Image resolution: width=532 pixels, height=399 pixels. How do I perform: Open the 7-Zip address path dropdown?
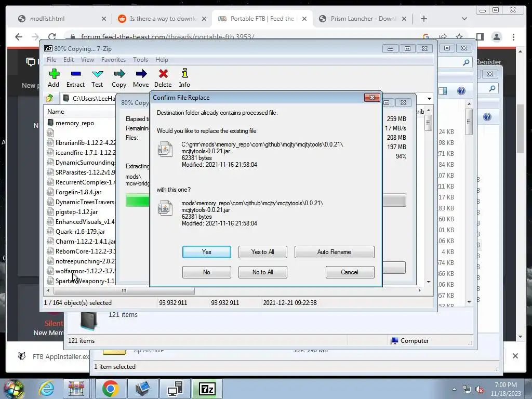[x=429, y=99]
